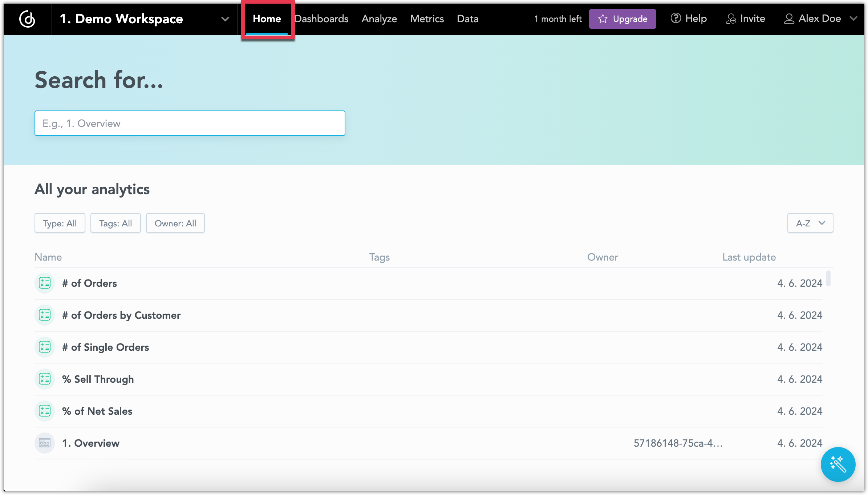The height and width of the screenshot is (495, 868).
Task: Change sorting with the A-Z dropdown
Action: [810, 223]
